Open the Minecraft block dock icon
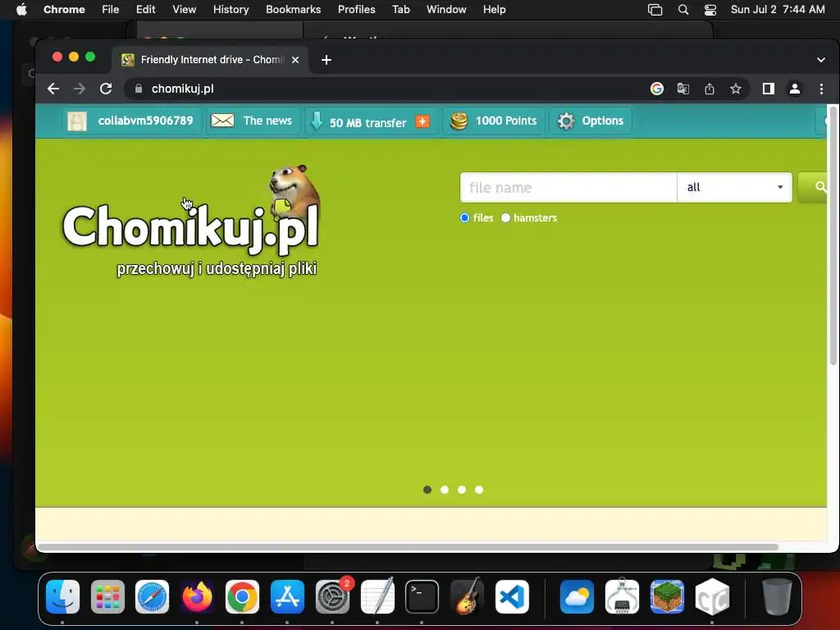 (x=667, y=597)
